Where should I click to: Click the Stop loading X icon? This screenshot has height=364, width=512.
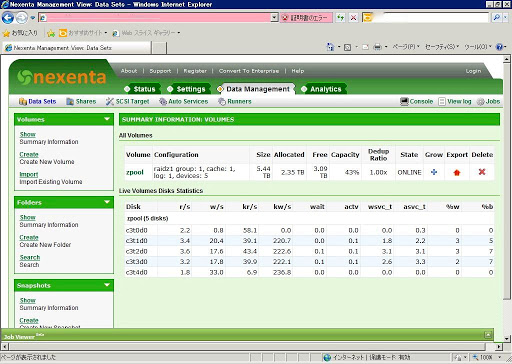click(x=353, y=17)
